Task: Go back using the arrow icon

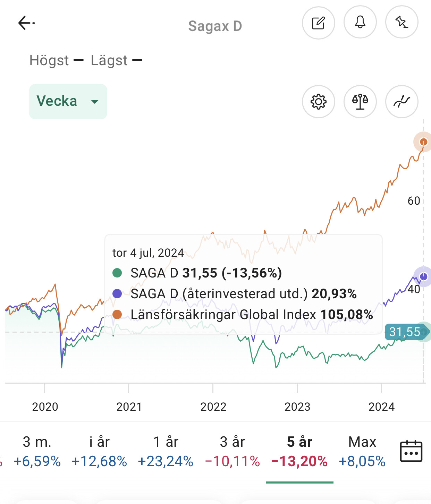Action: (26, 23)
